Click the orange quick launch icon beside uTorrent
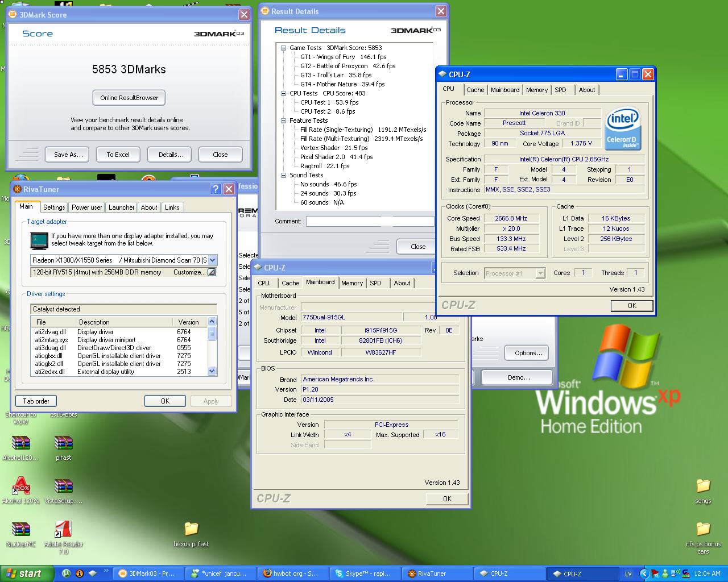This screenshot has width=728, height=582. click(x=80, y=573)
